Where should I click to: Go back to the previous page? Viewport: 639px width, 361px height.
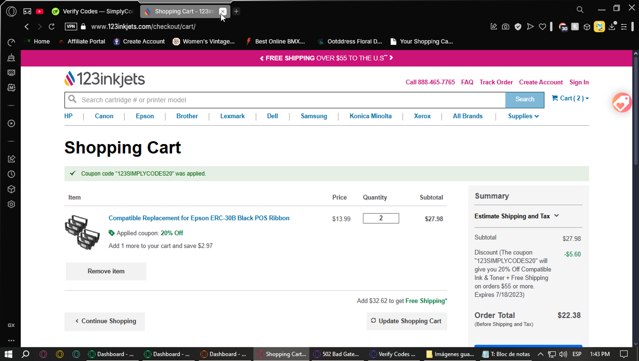pos(27,26)
